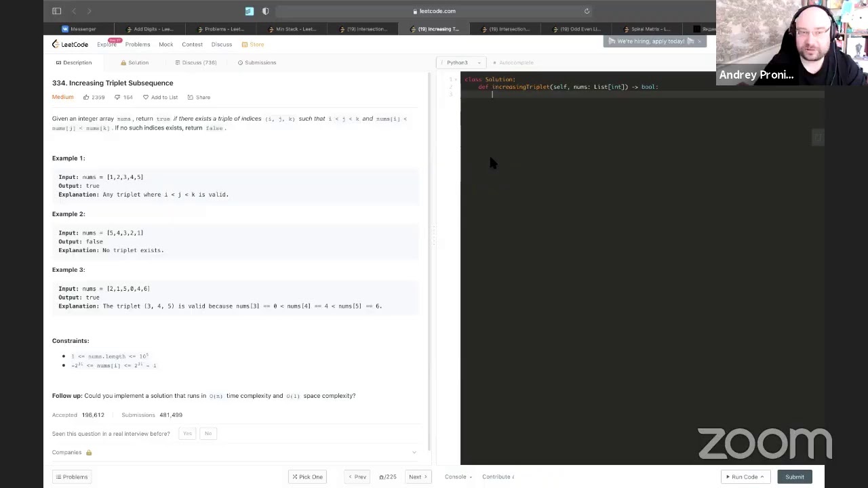Select the locked Solution tab
Viewport: 868px width, 488px height.
click(135, 62)
